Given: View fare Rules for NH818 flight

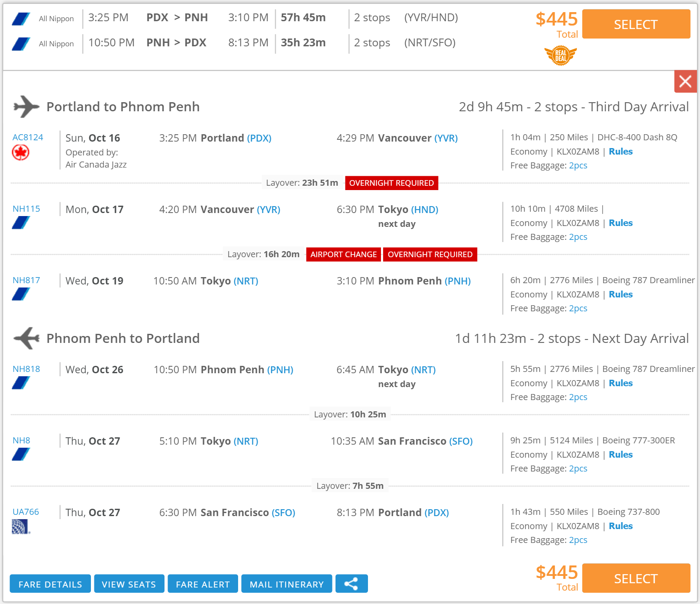Looking at the screenshot, I should [x=621, y=383].
